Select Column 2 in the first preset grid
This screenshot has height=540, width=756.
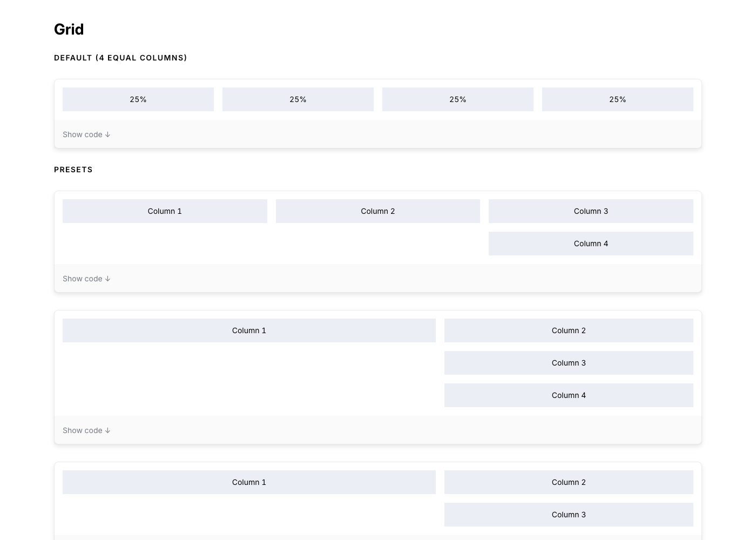[x=378, y=211]
